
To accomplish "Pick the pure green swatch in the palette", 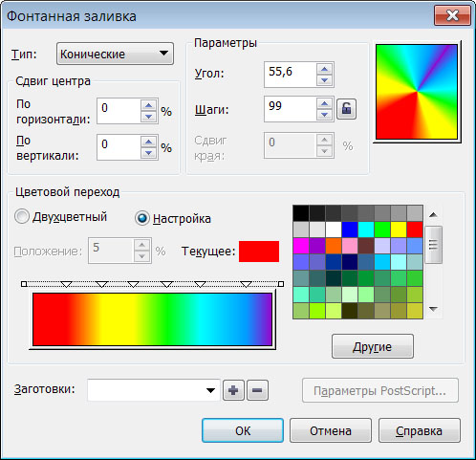I will [382, 230].
